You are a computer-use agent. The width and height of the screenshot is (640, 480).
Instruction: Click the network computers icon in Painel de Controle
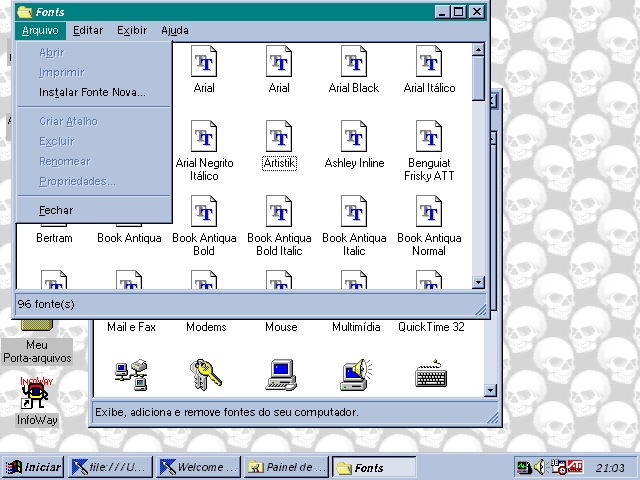pos(131,375)
